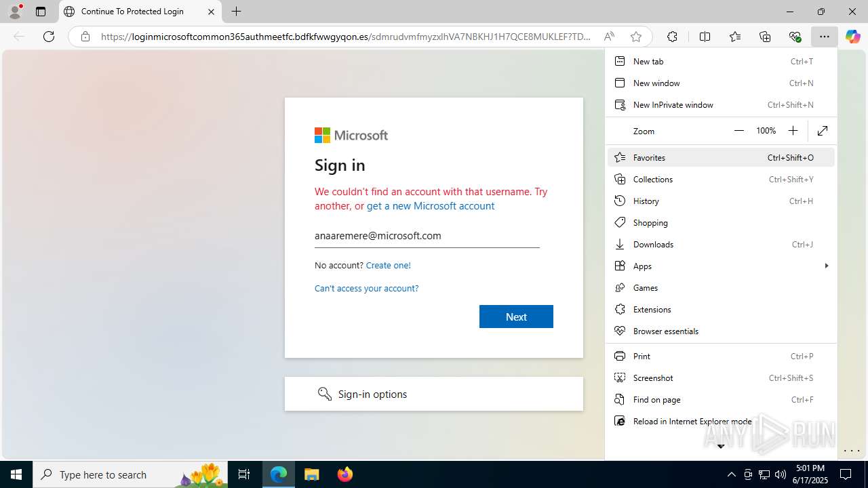
Task: Close the Continue To Protected Login tab
Action: click(211, 12)
